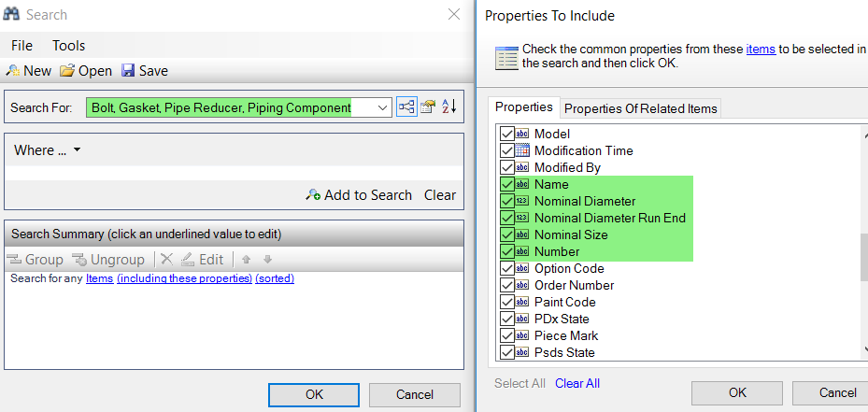Click the Clear All link

[x=577, y=383]
